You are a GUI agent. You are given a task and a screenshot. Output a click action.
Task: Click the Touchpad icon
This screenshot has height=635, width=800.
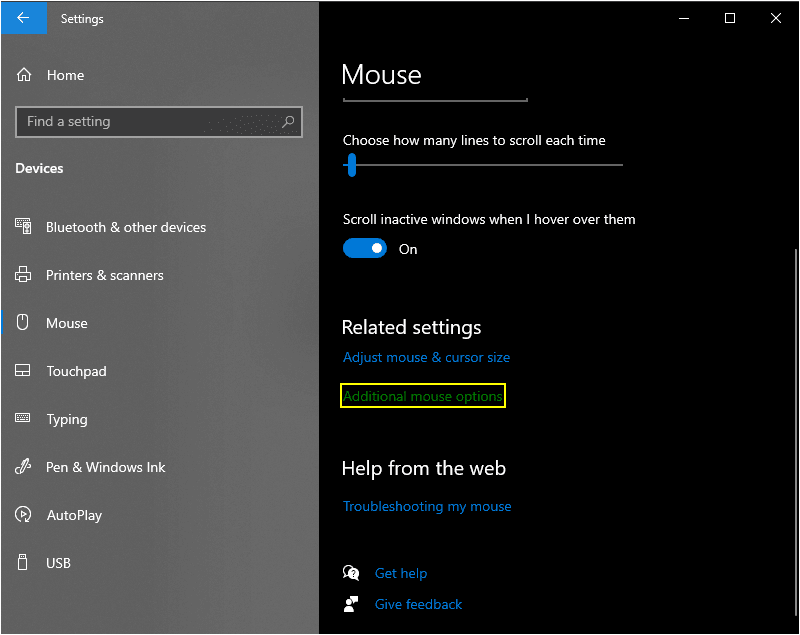23,370
